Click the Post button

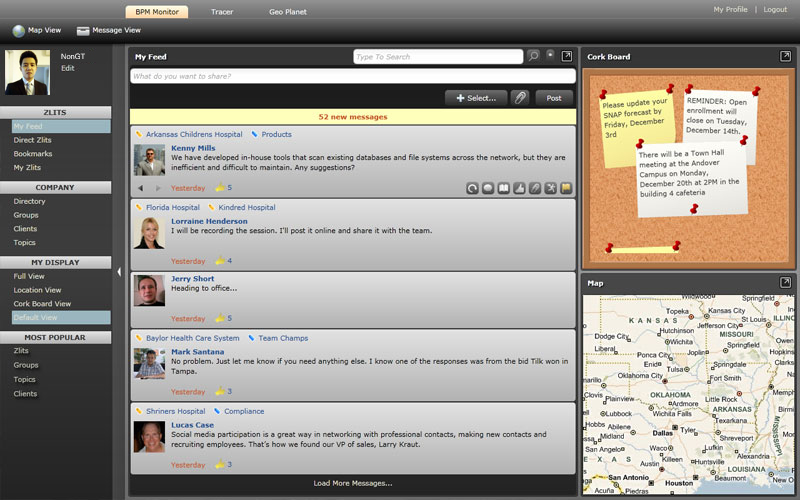[554, 98]
